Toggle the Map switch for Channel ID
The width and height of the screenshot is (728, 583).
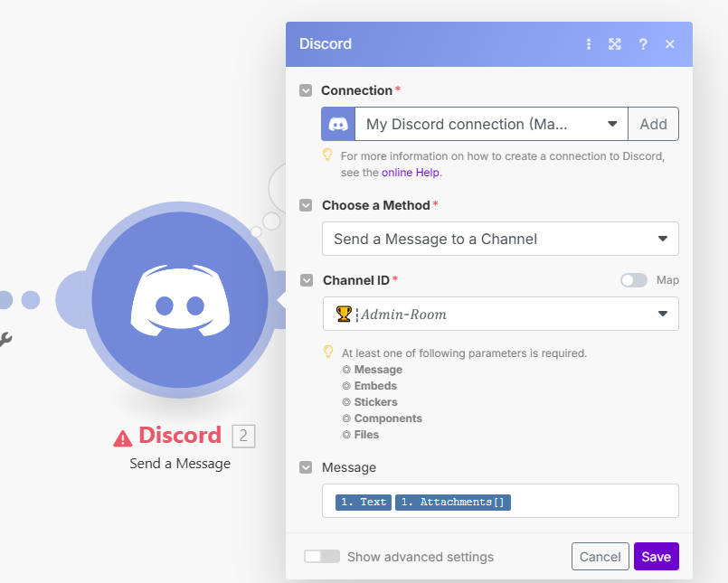[x=634, y=280]
